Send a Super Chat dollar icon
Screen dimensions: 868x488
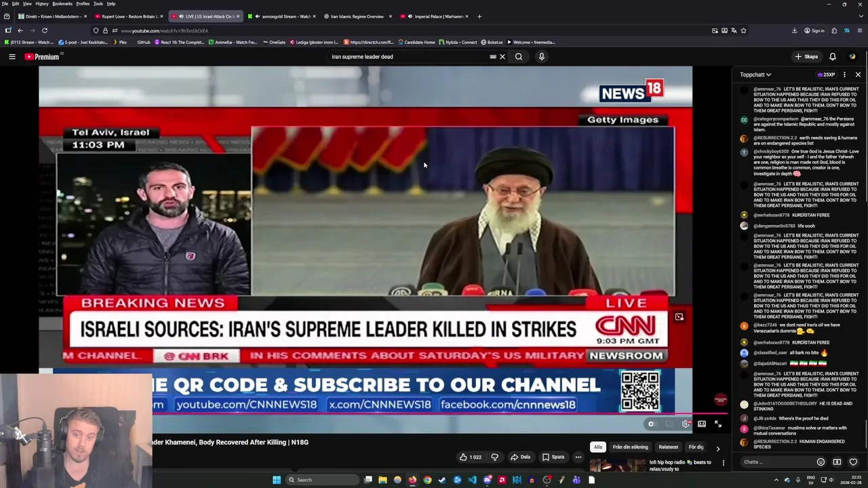coord(837,462)
